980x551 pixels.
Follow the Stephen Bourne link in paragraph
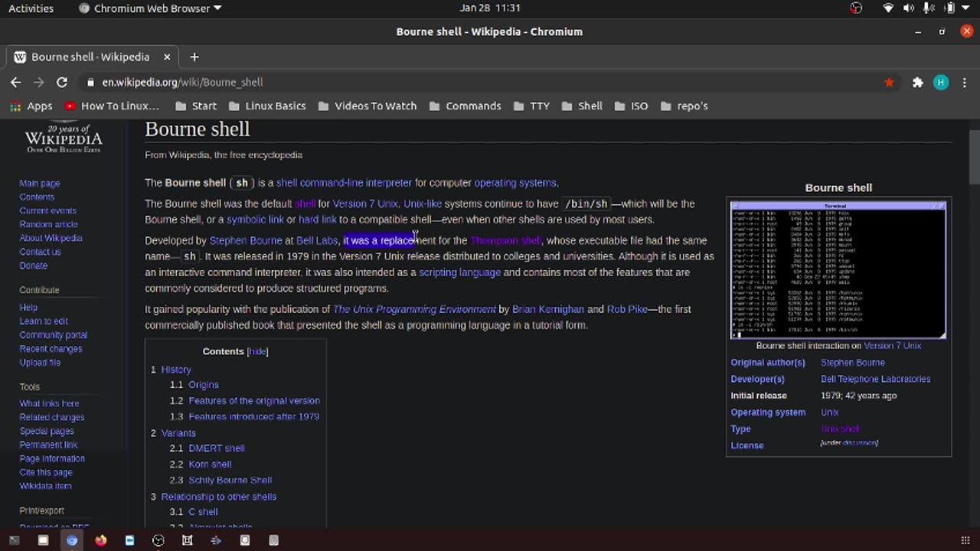[x=246, y=240]
